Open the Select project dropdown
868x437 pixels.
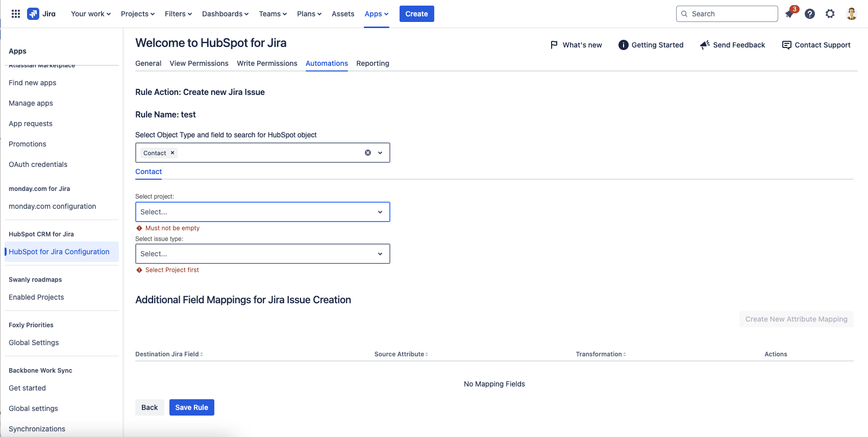(x=262, y=212)
